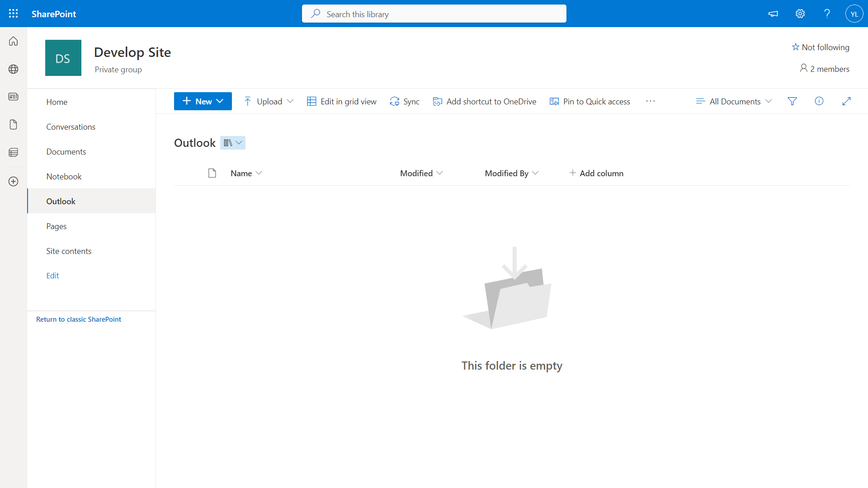Screen dimensions: 868x488
Task: Open the YL account profile
Action: [x=854, y=14]
